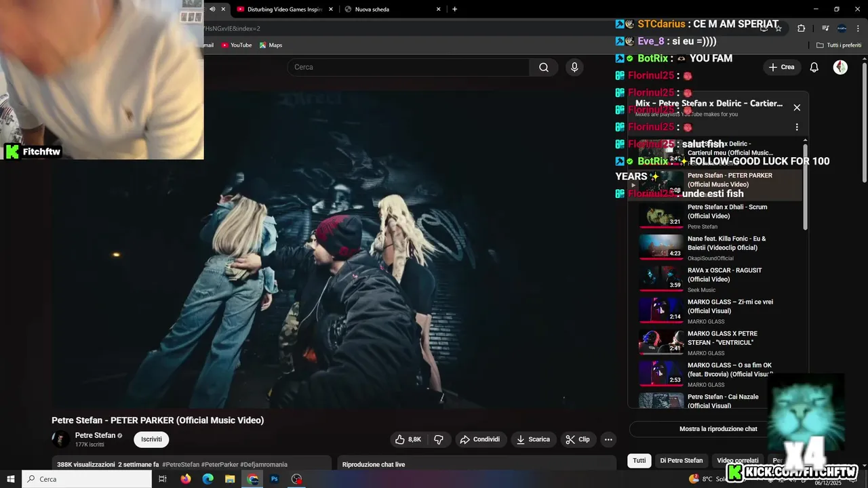Open the Chrome profile avatar
The width and height of the screenshot is (868, 488).
click(842, 28)
